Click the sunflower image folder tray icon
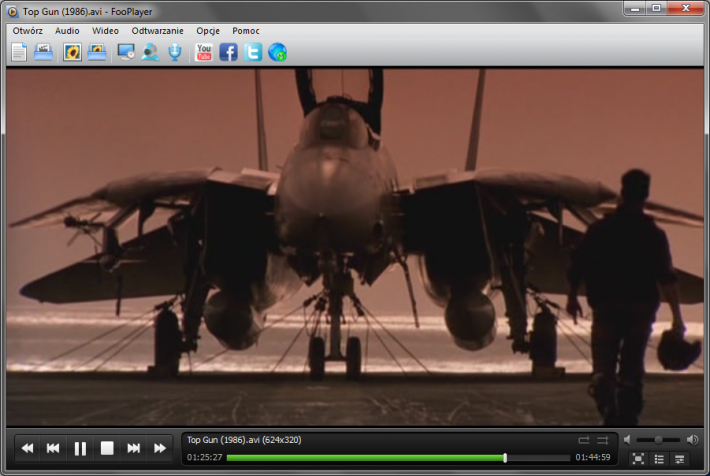Screen dimensions: 710x476 [97, 52]
